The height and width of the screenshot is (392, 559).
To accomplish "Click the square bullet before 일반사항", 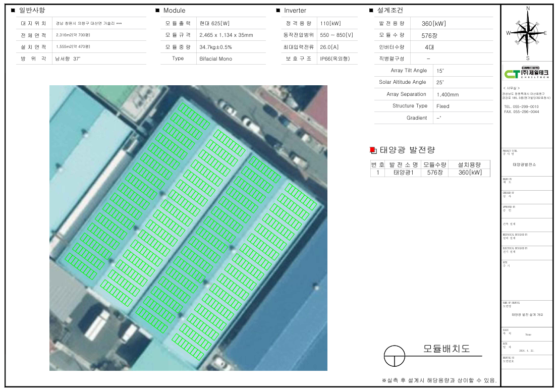I will coord(13,10).
